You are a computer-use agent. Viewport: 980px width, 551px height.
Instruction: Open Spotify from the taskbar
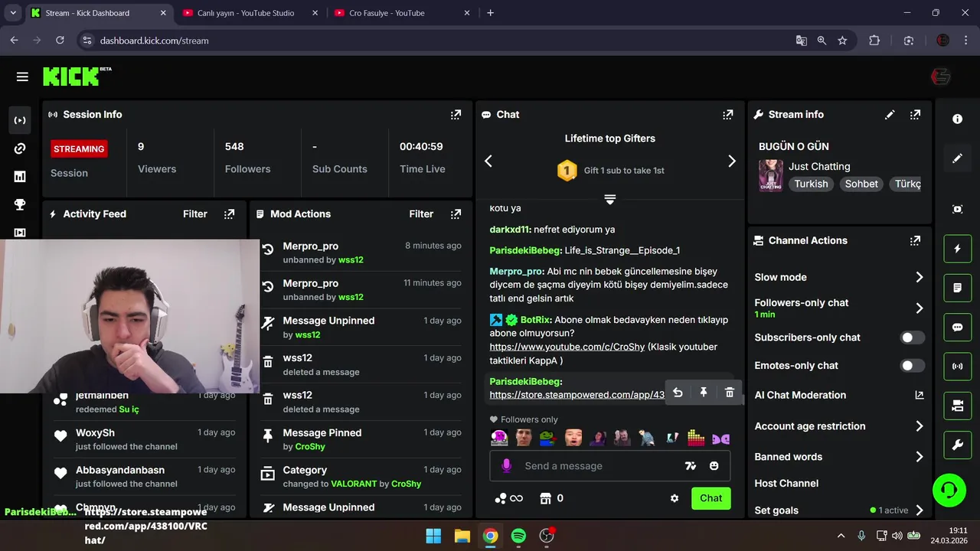[x=518, y=536]
